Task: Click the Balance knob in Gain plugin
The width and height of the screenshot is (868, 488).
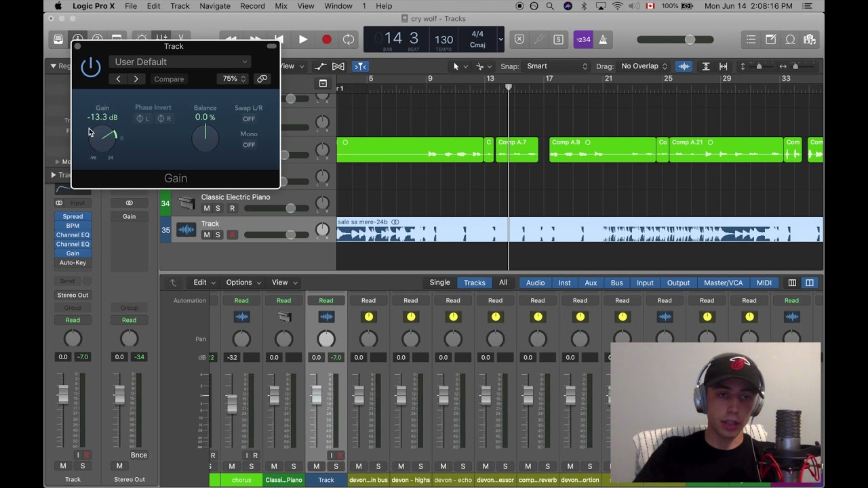Action: point(205,138)
